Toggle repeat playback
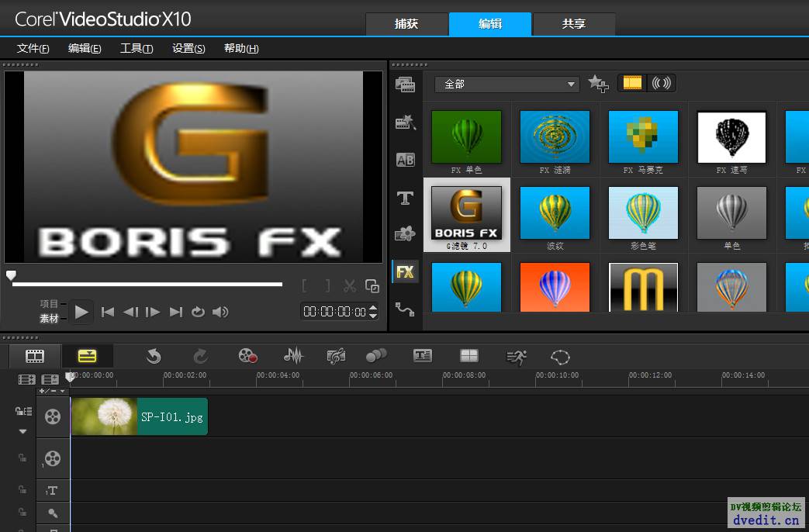 tap(198, 312)
